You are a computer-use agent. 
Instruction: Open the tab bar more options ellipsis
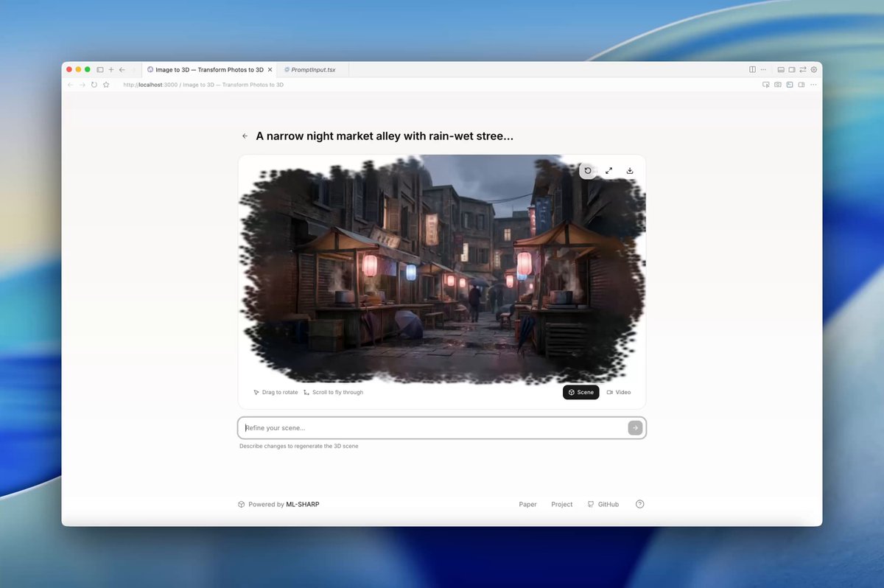click(763, 69)
